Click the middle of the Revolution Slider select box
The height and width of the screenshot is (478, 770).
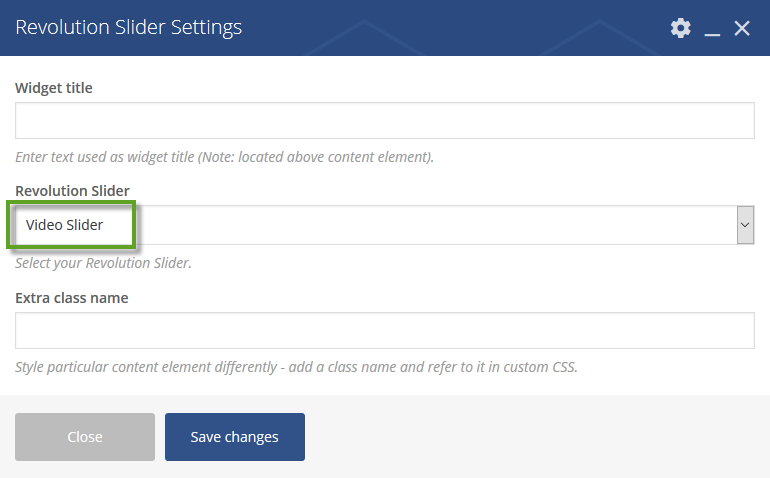click(x=385, y=225)
